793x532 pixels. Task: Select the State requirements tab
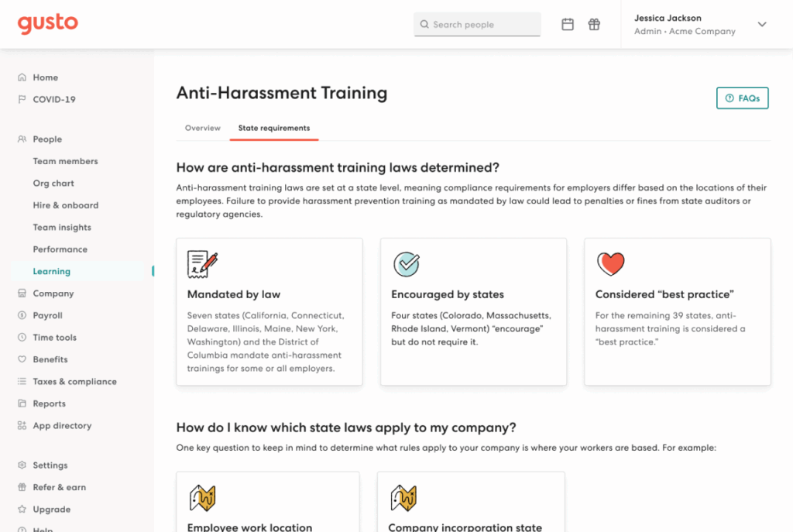[x=274, y=128]
